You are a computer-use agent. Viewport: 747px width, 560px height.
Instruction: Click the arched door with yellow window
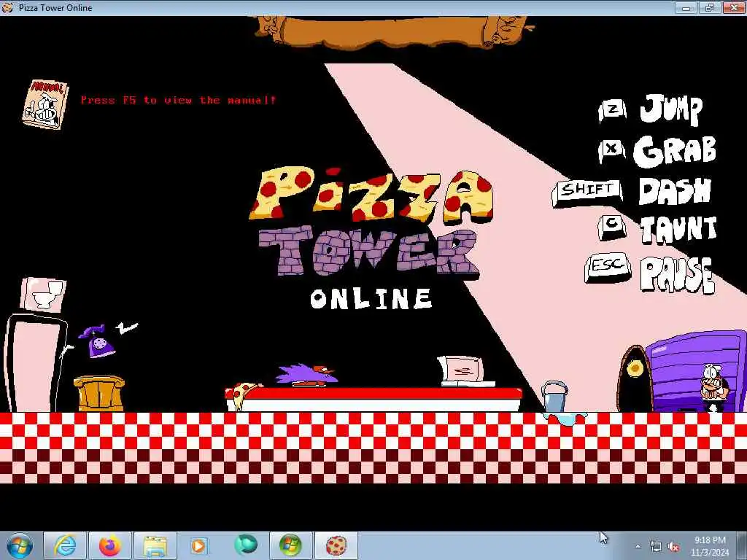click(634, 378)
